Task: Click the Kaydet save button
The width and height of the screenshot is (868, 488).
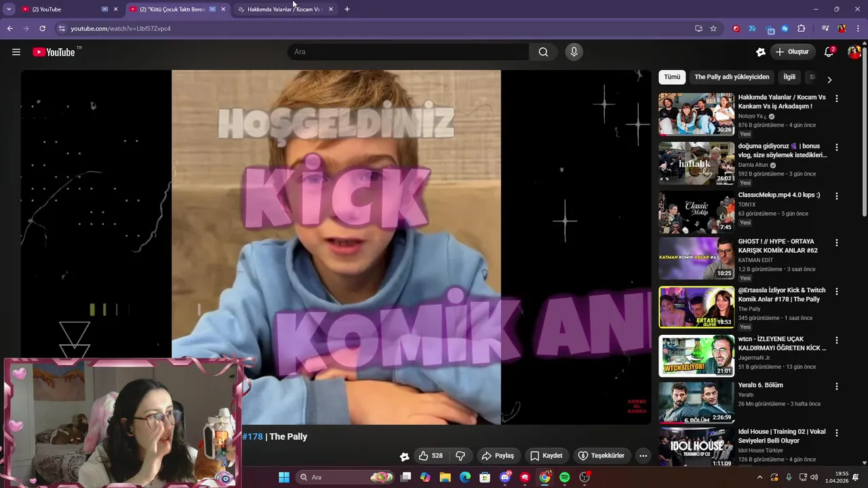Action: coord(546,456)
